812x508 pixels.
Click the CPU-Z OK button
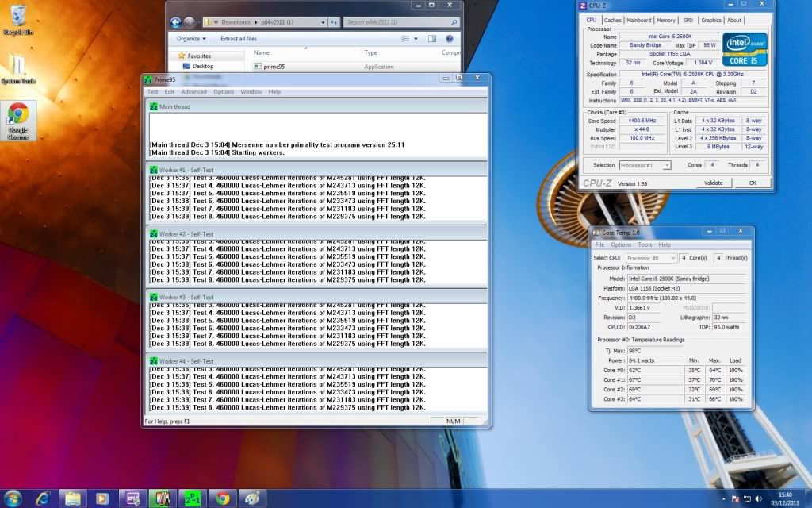[753, 183]
